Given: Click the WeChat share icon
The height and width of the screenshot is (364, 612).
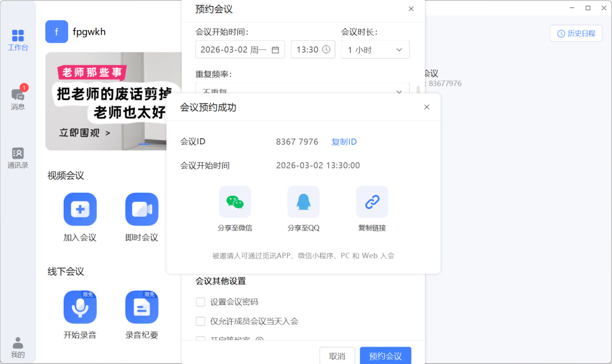Looking at the screenshot, I should click(235, 202).
